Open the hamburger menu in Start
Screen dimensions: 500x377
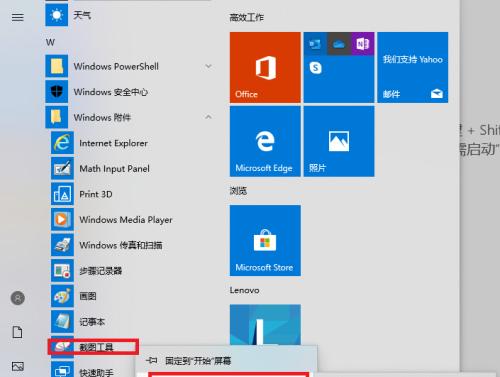click(18, 17)
